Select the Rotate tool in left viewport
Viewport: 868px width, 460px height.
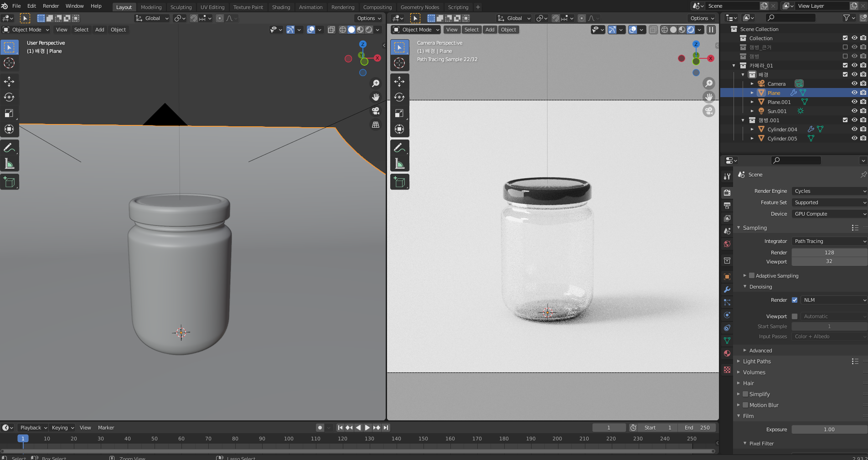(x=9, y=98)
